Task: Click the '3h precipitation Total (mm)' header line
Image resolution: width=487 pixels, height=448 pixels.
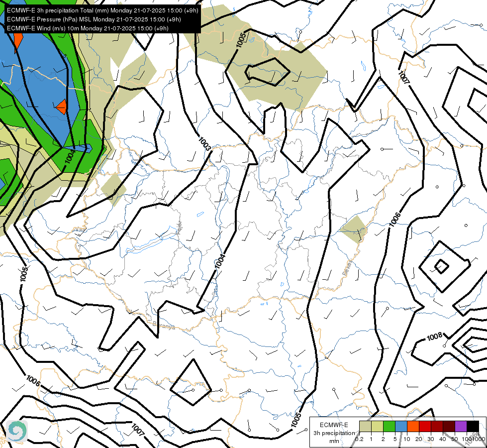Action: [x=102, y=10]
